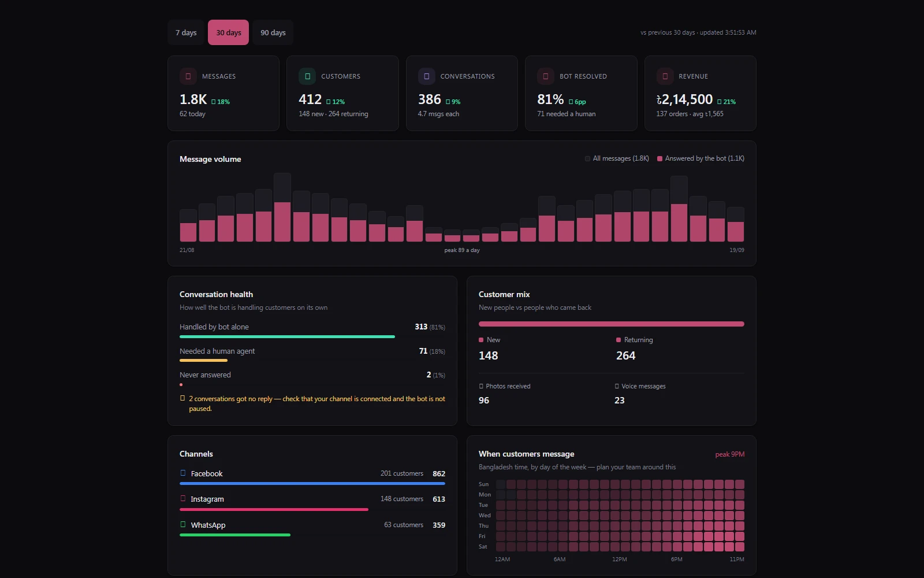Switch to the 90 days range

pos(273,32)
